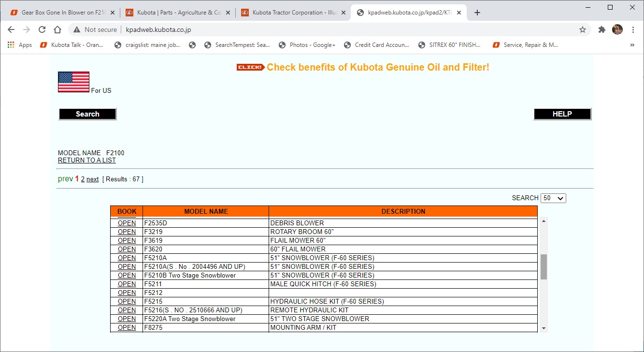Viewport: 644px width, 352px height.
Task: Click the black Search button
Action: pyautogui.click(x=87, y=114)
